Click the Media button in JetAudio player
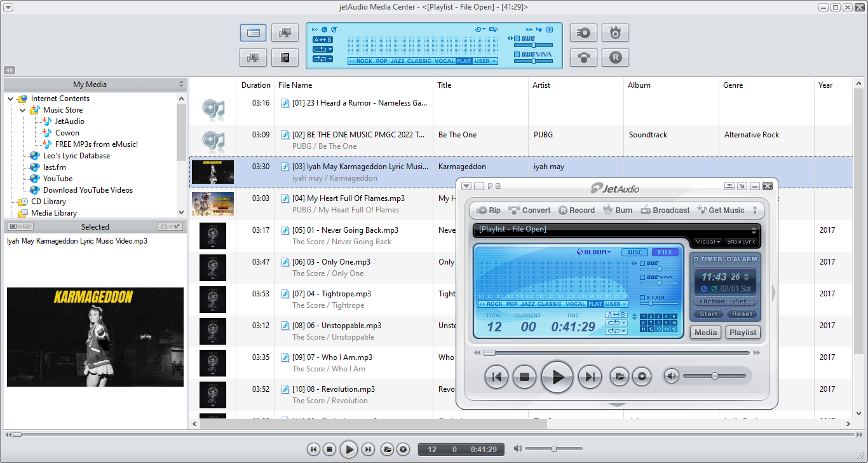This screenshot has height=463, width=868. click(705, 333)
